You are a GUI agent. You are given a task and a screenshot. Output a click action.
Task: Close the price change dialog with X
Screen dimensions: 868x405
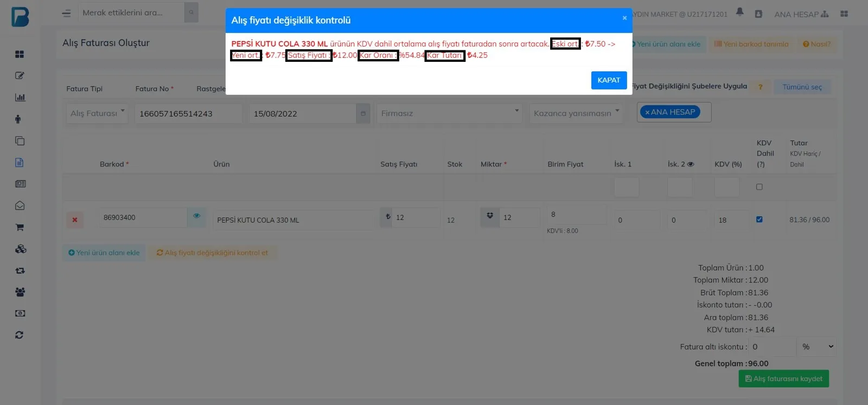[x=624, y=18]
